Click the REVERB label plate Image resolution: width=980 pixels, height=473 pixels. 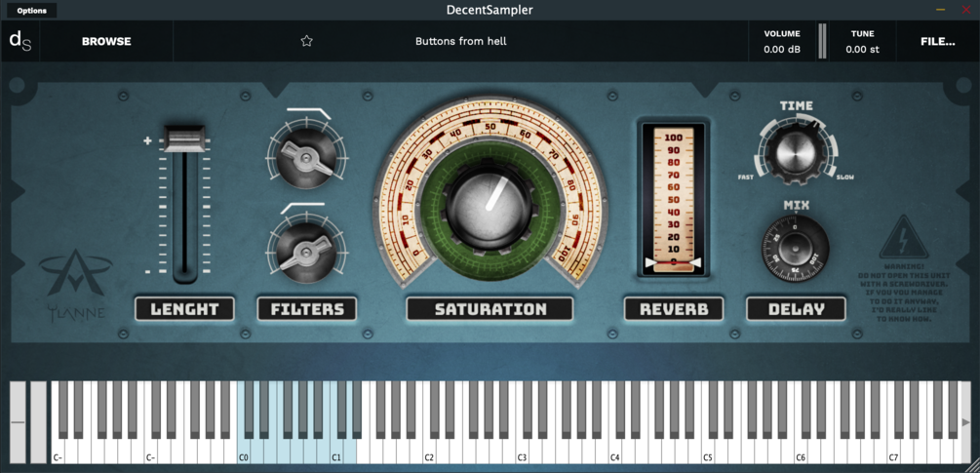(x=674, y=308)
